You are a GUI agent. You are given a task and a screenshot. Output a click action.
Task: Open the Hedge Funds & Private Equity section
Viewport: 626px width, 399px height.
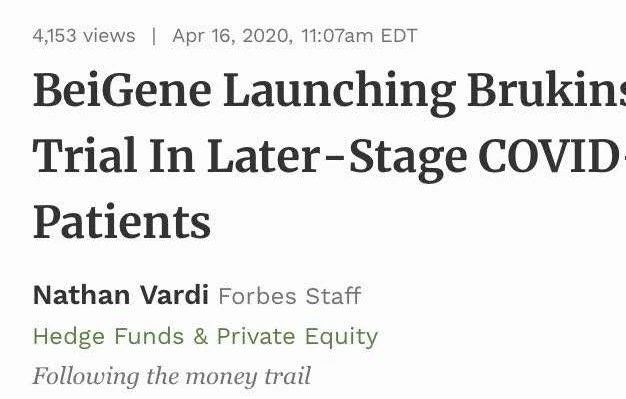click(x=205, y=337)
